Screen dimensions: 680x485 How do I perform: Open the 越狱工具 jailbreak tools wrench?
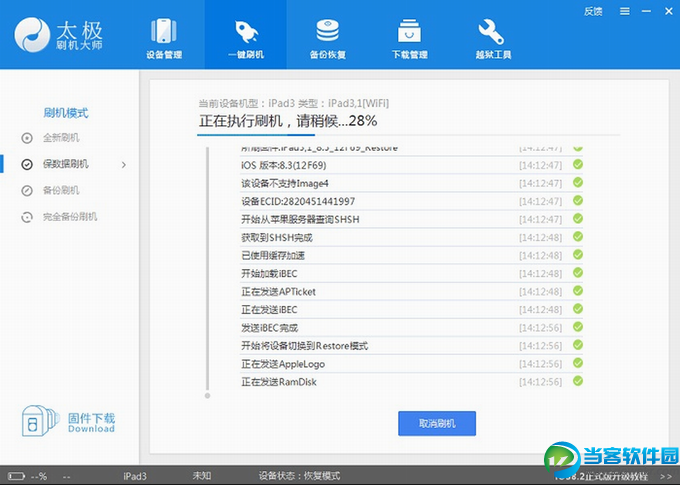(x=491, y=36)
